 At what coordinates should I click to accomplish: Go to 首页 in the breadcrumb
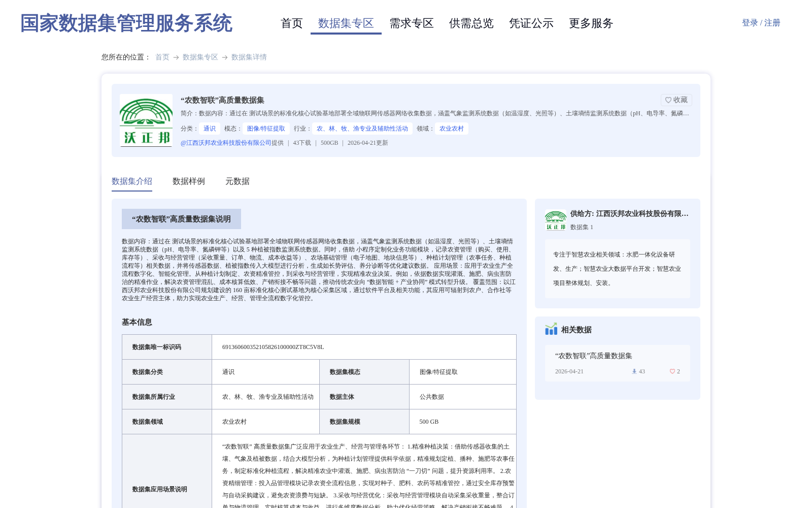tap(162, 57)
